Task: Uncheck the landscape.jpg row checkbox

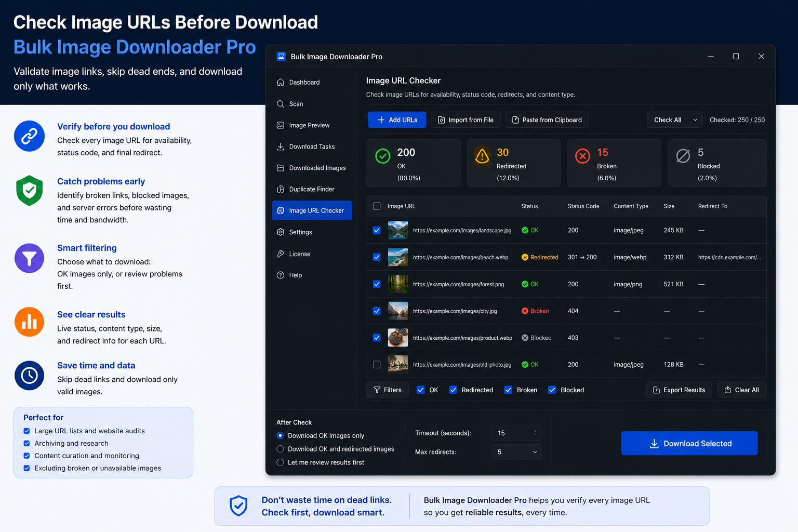Action: [x=377, y=230]
